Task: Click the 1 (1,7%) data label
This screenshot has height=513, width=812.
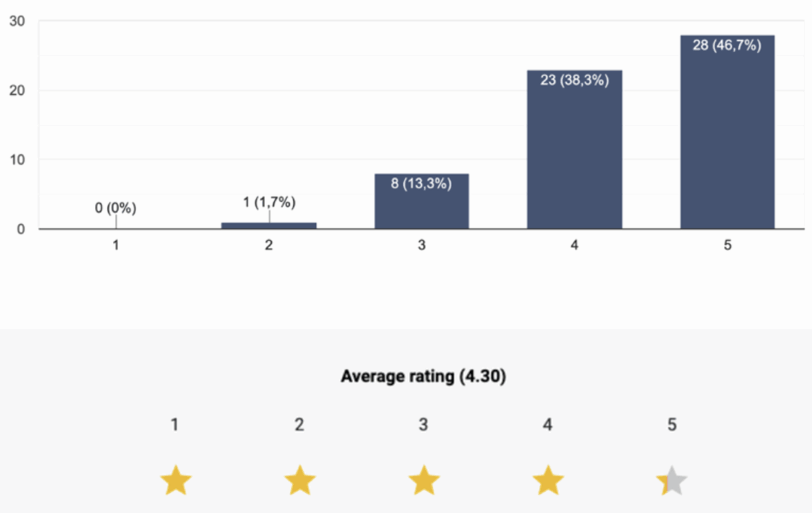Action: click(x=268, y=202)
